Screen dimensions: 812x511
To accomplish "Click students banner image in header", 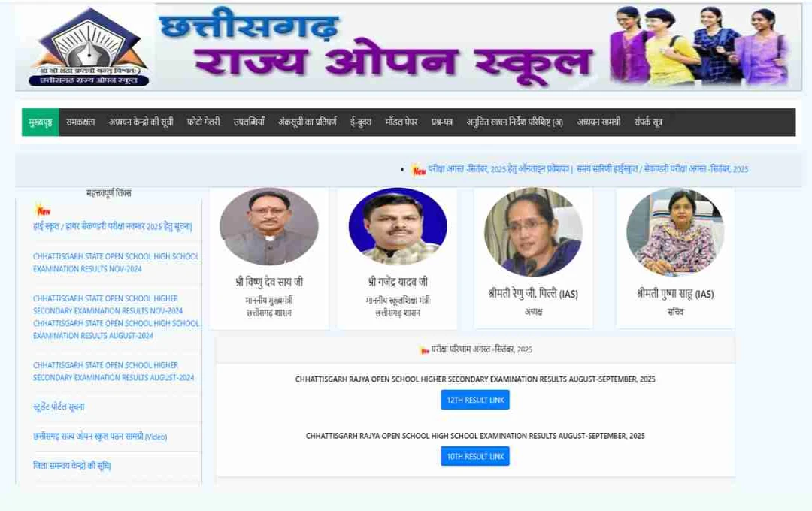I will 700,46.
